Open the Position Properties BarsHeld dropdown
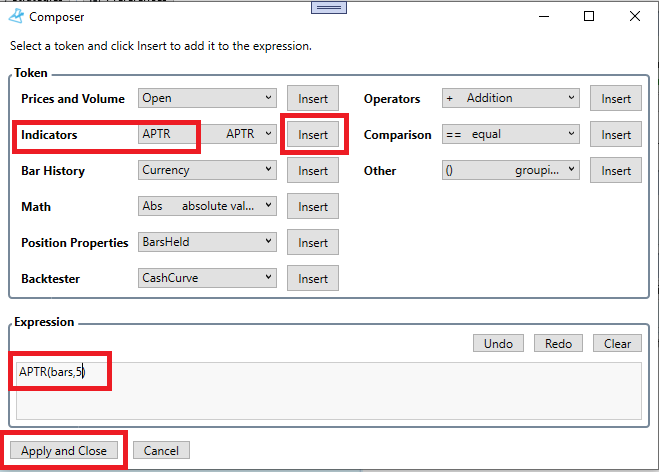Viewport: 659px width, 472px height. tap(207, 242)
